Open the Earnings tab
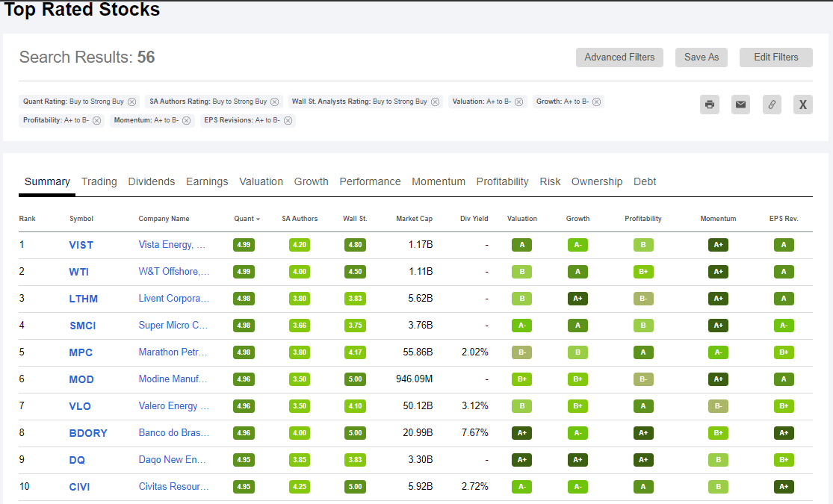This screenshot has height=504, width=833. click(207, 181)
